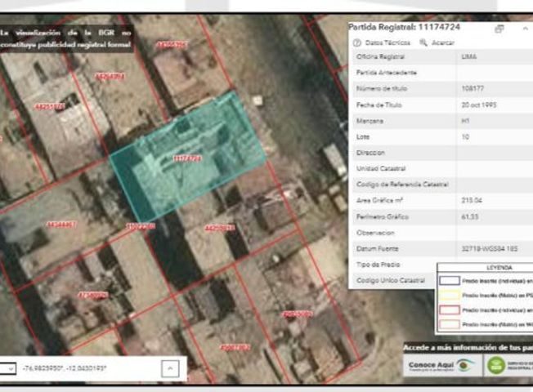Image resolution: width=533 pixels, height=392 pixels.
Task: Click the Acercar link
Action: (443, 42)
